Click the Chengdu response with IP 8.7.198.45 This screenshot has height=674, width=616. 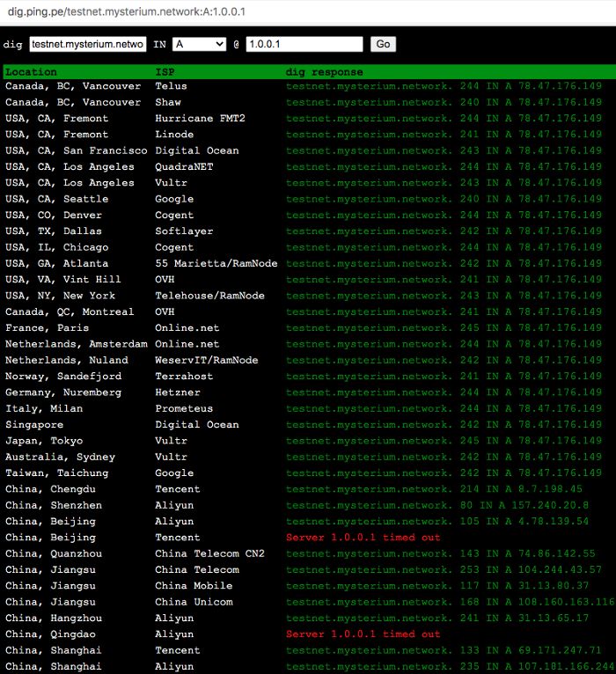click(434, 489)
